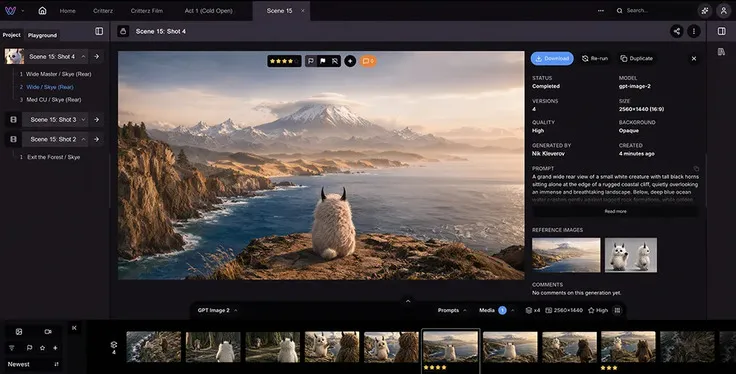
Task: Switch to the Project tab
Action: pos(11,35)
